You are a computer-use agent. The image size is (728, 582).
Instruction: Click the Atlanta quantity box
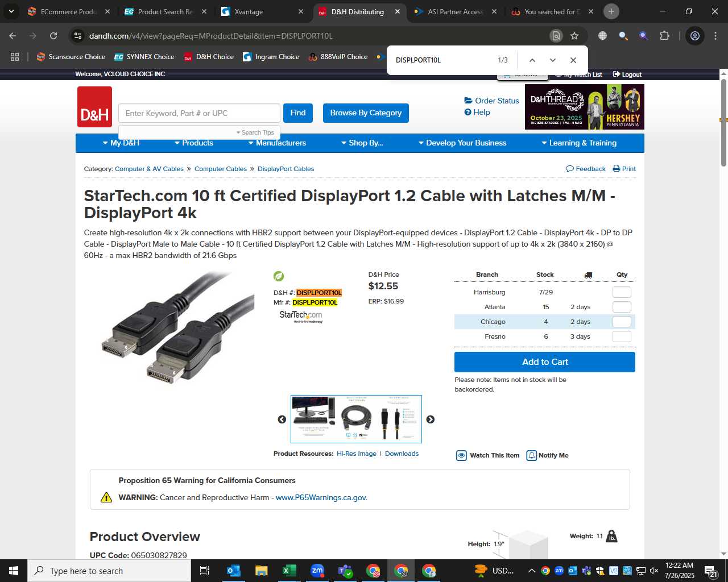click(x=622, y=307)
